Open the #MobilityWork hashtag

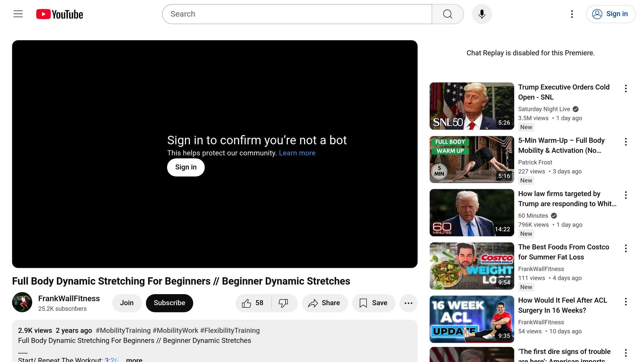(x=175, y=331)
